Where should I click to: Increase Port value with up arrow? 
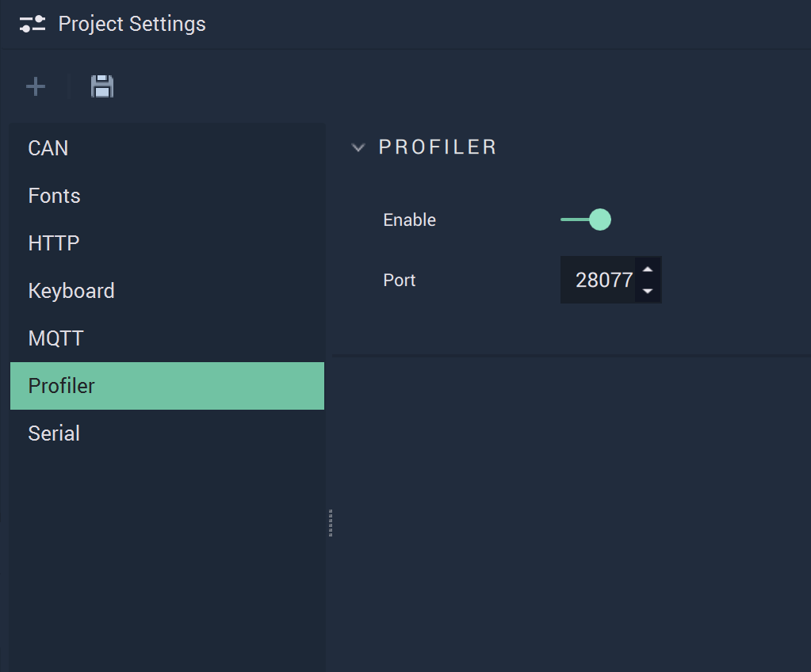(648, 269)
